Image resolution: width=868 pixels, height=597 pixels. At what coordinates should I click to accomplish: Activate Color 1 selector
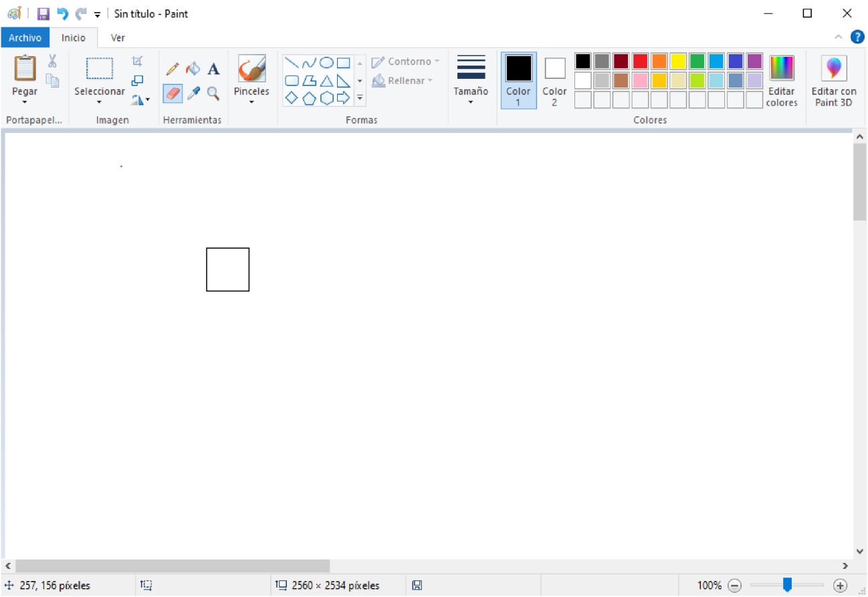(518, 80)
